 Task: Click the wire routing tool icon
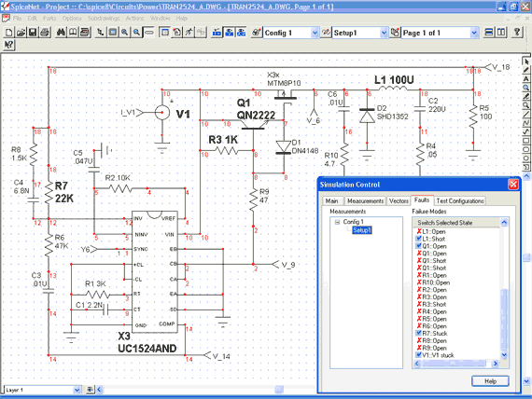[x=101, y=33]
